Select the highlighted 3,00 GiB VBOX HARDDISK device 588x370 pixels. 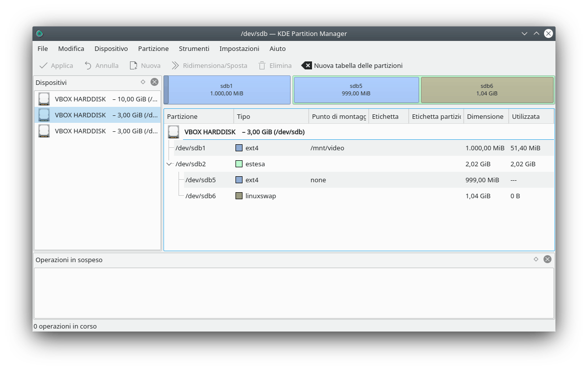97,115
